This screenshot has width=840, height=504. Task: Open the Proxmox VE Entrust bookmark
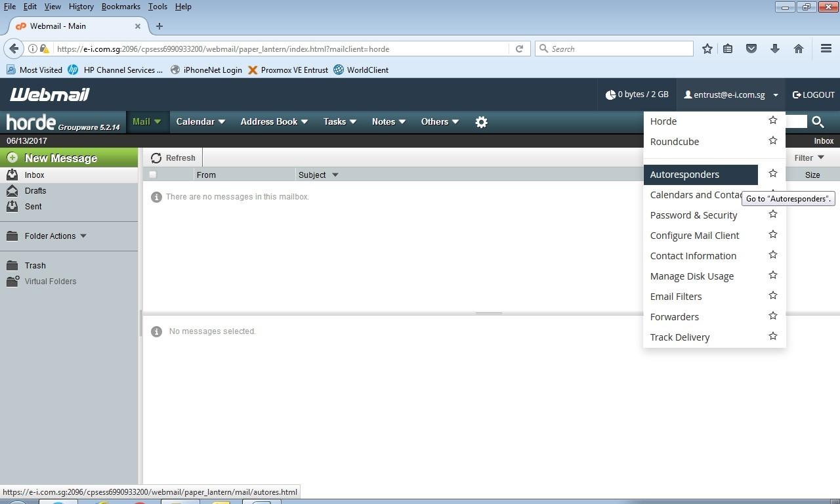click(287, 70)
